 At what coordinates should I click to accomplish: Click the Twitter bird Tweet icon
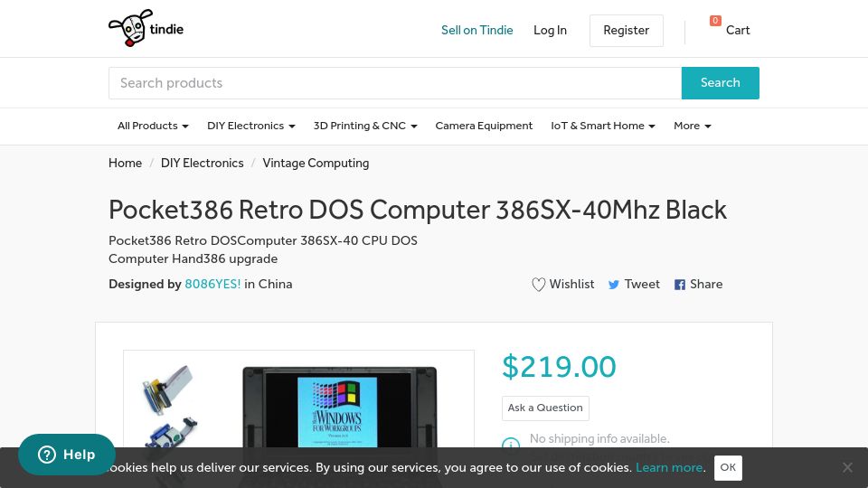click(x=613, y=285)
